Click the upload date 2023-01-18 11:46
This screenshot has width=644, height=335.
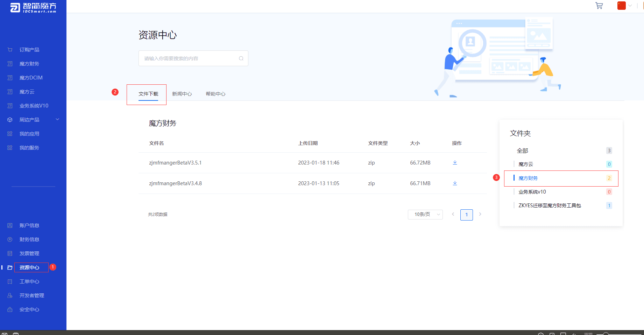coord(319,163)
